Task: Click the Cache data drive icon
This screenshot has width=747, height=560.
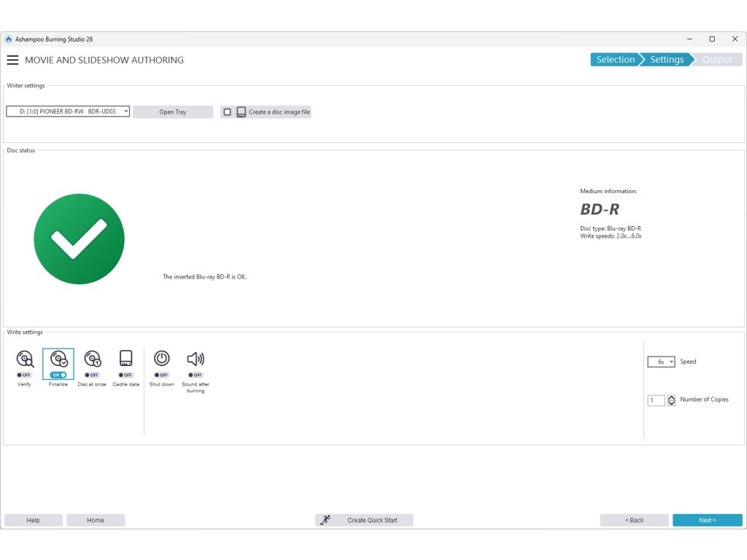Action: [125, 358]
